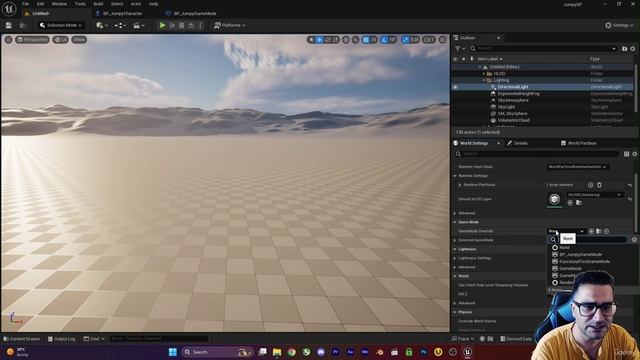The width and height of the screenshot is (640, 360).
Task: Toggle world/local coordinate system globe icon
Action: pyautogui.click(x=346, y=40)
